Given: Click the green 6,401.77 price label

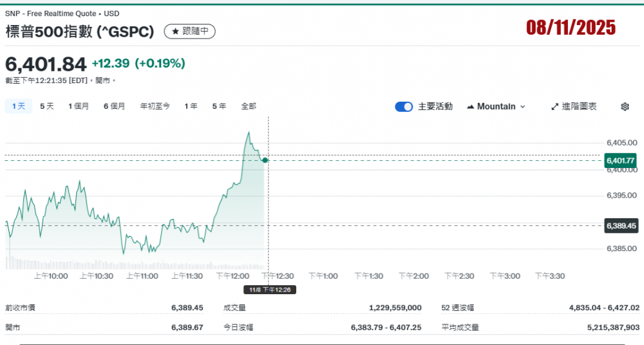Looking at the screenshot, I should tap(620, 160).
